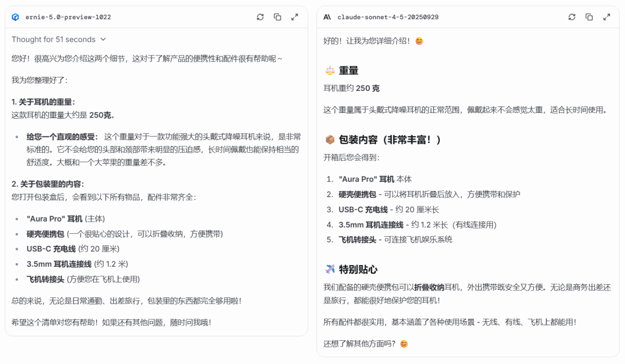Click the Anthropic logo
This screenshot has width=625, height=364.
(328, 17)
